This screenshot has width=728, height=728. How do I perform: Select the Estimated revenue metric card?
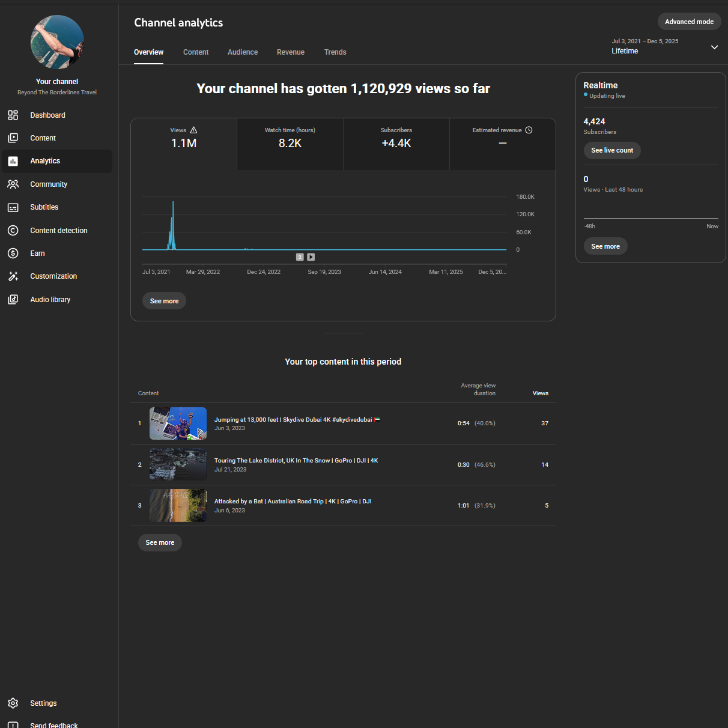[x=502, y=144]
